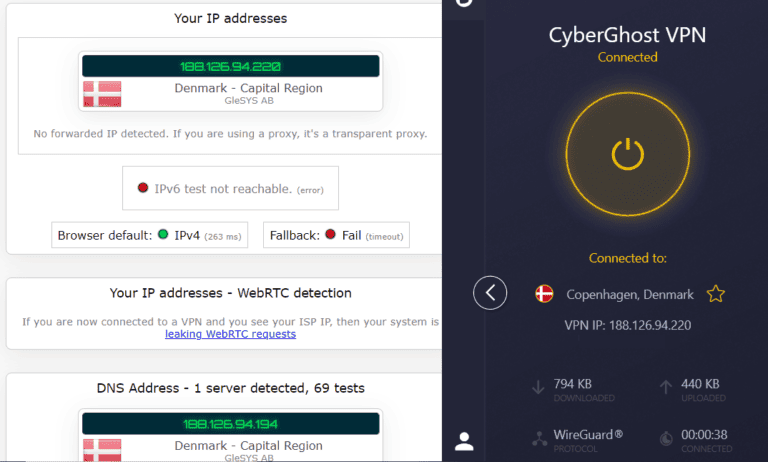Viewport: 768px width, 462px height.
Task: Click the download arrow icon beside 794 KB
Action: click(538, 387)
